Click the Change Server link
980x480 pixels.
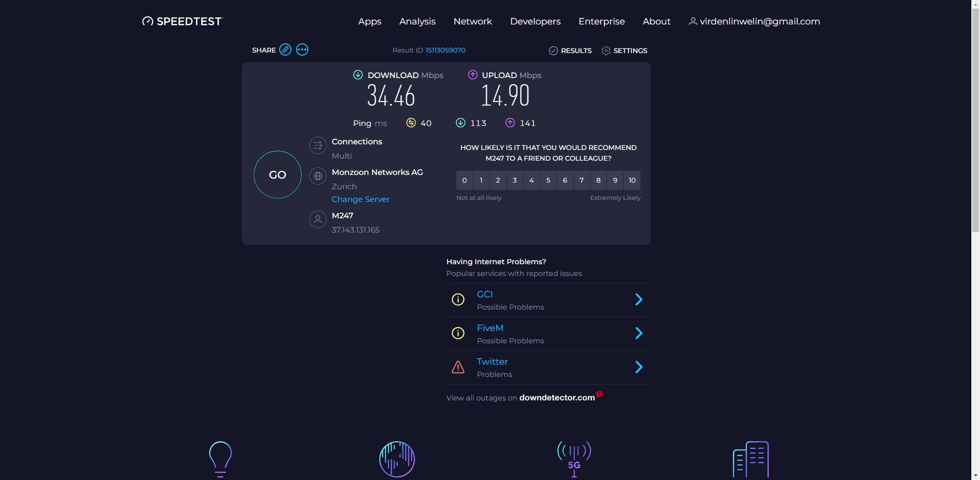[x=360, y=199]
